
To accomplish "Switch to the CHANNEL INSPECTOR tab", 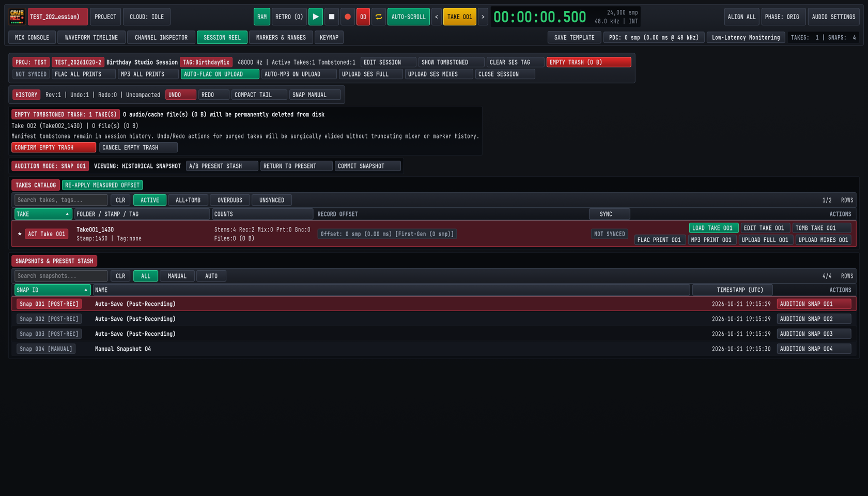I will [x=161, y=37].
